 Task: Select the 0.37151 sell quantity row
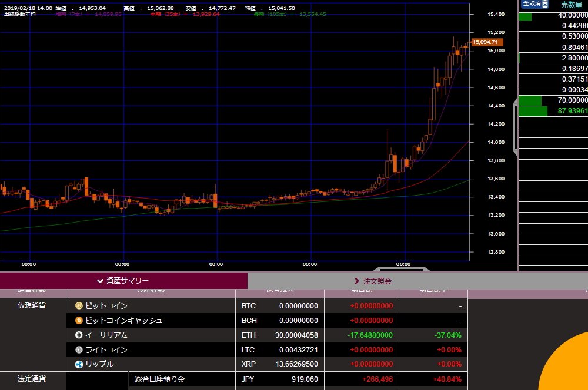click(553, 79)
